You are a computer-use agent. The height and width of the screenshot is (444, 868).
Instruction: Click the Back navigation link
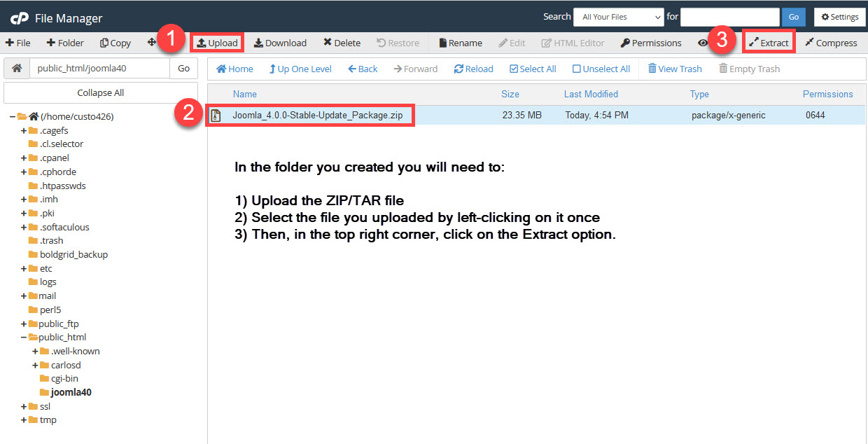tap(363, 69)
